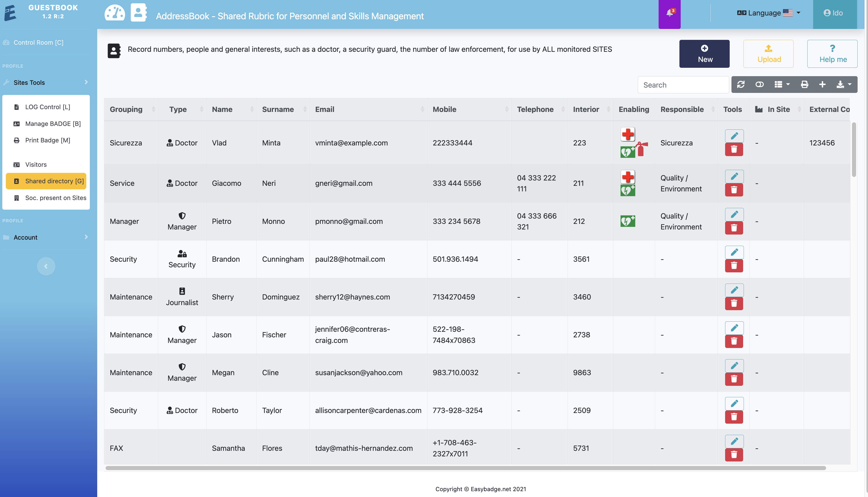This screenshot has width=868, height=497.
Task: Click the edit pencil for Vlad Minta
Action: (x=734, y=136)
